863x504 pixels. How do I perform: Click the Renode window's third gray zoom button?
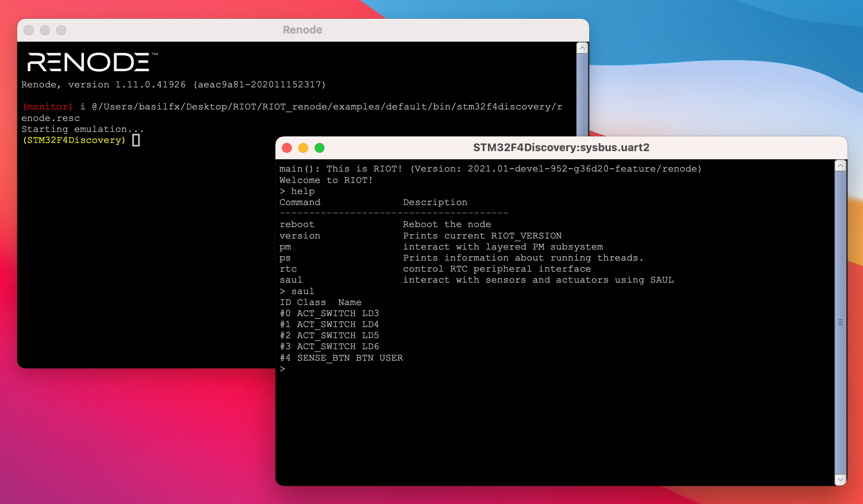(61, 30)
